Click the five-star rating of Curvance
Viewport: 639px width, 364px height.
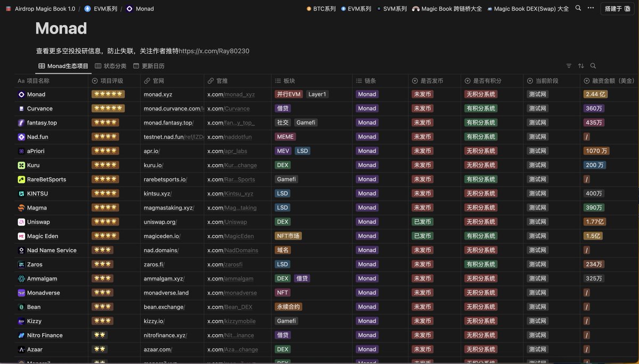(108, 109)
